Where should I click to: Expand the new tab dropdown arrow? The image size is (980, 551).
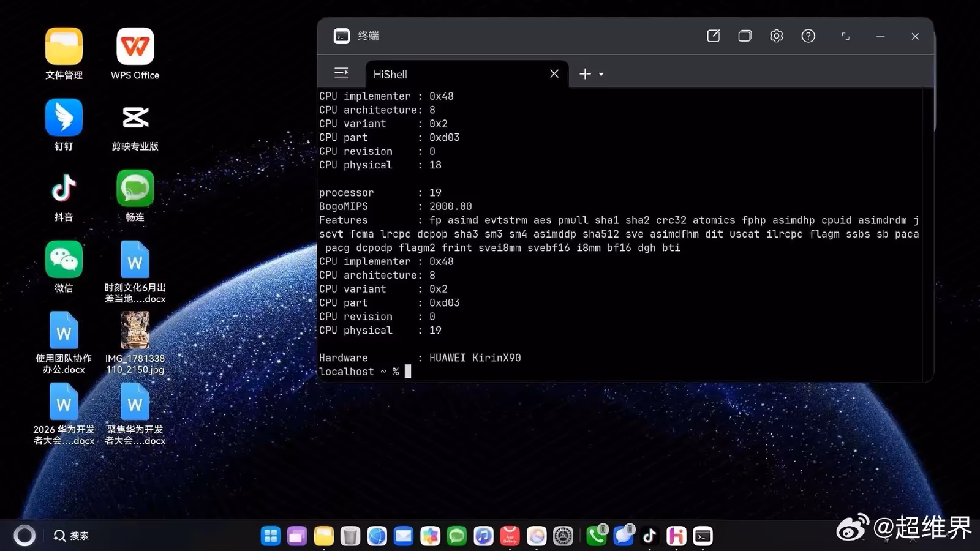(x=601, y=74)
